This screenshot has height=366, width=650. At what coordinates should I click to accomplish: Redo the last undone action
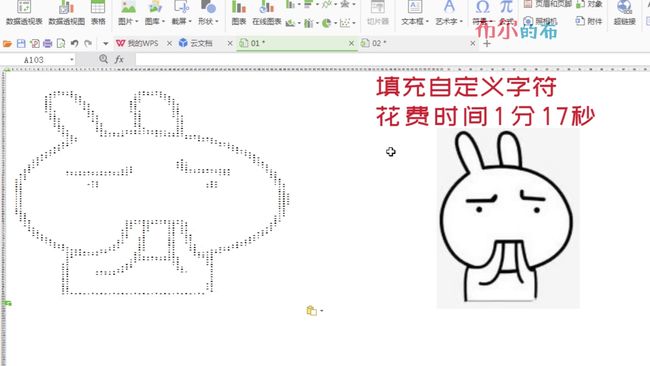[x=88, y=44]
